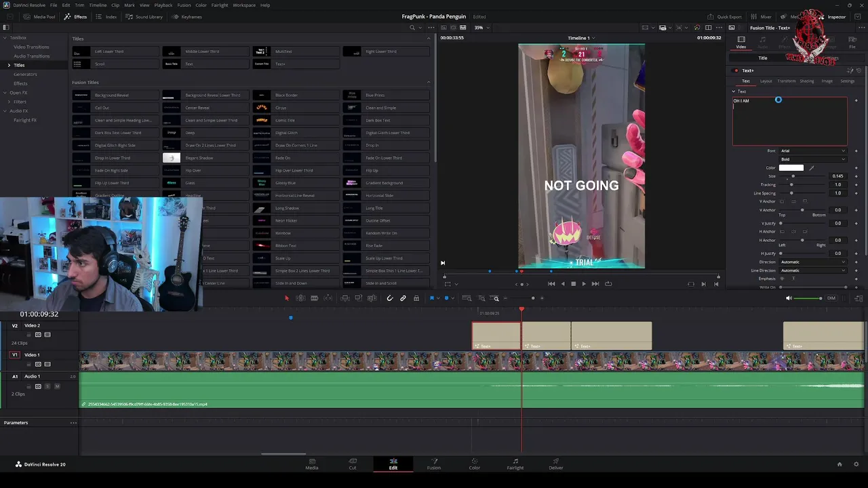
Task: Go to the Fairlight page
Action: click(515, 464)
